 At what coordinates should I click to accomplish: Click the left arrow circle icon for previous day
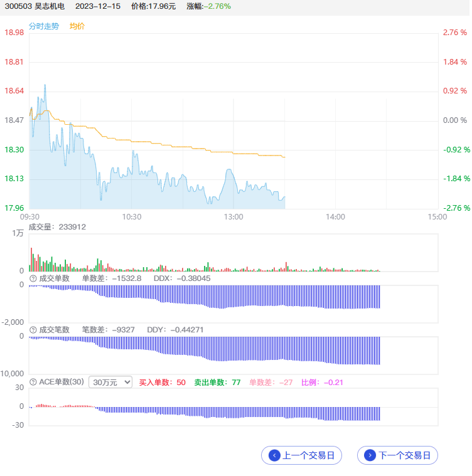[274, 455]
